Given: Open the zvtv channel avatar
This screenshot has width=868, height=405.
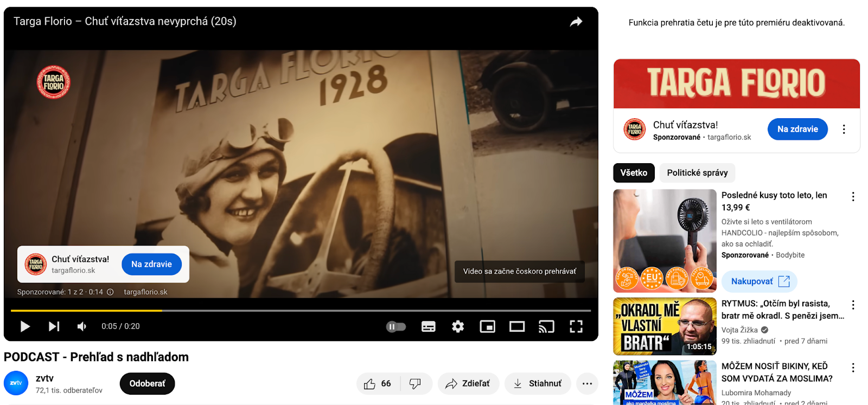Looking at the screenshot, I should point(16,383).
